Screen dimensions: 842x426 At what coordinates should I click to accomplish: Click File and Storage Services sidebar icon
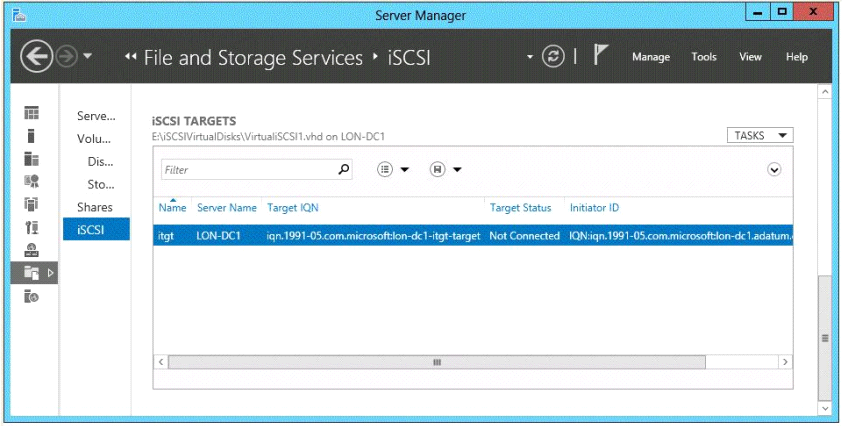click(31, 272)
